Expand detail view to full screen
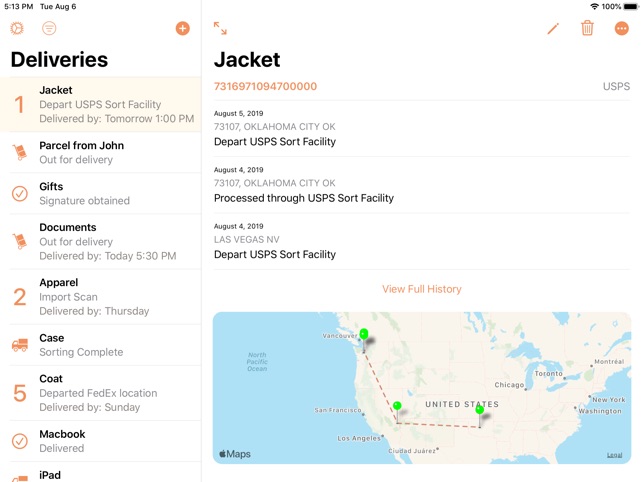Image resolution: width=643 pixels, height=482 pixels. point(220,28)
